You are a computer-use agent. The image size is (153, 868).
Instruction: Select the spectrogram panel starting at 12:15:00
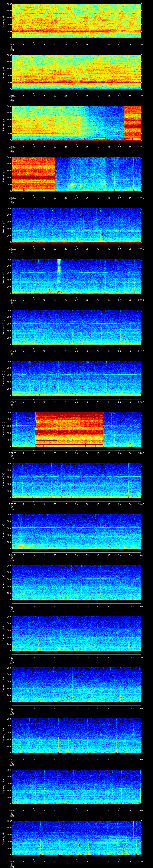point(76,72)
